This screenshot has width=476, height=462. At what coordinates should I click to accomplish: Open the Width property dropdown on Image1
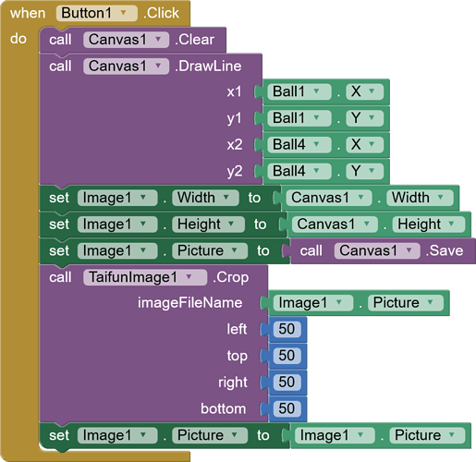[205, 198]
